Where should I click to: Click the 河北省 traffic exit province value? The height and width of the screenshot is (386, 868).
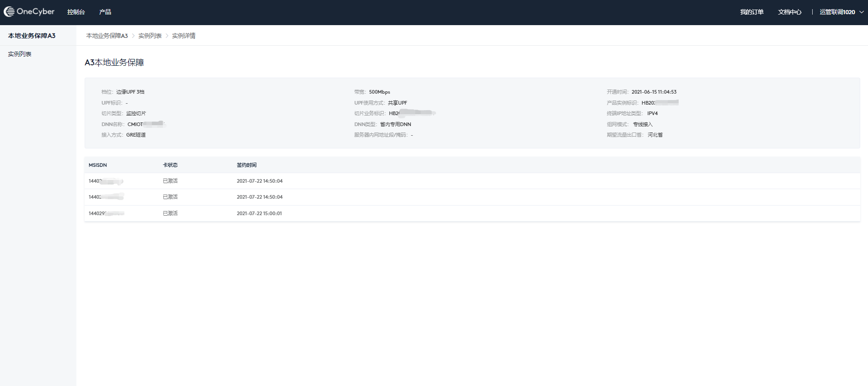pos(655,135)
